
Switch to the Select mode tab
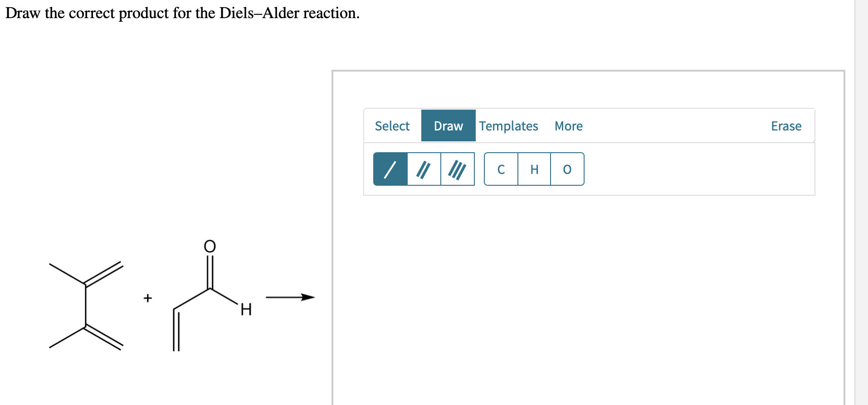click(392, 126)
